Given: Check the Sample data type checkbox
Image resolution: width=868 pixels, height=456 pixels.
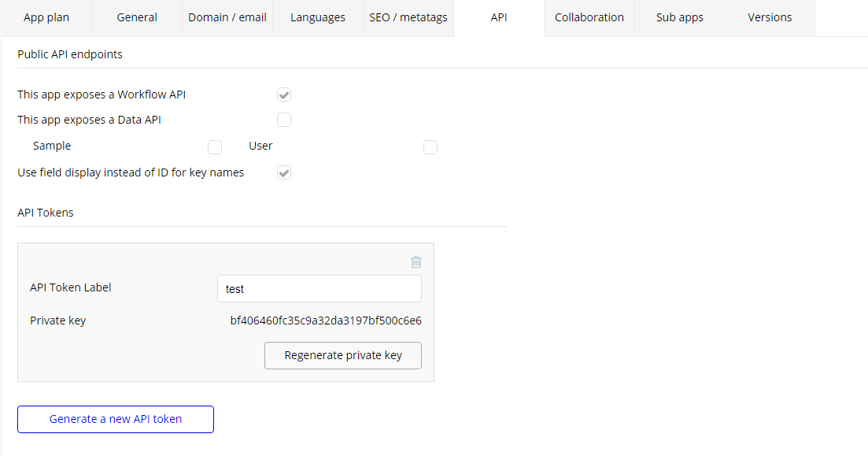Looking at the screenshot, I should click(215, 146).
